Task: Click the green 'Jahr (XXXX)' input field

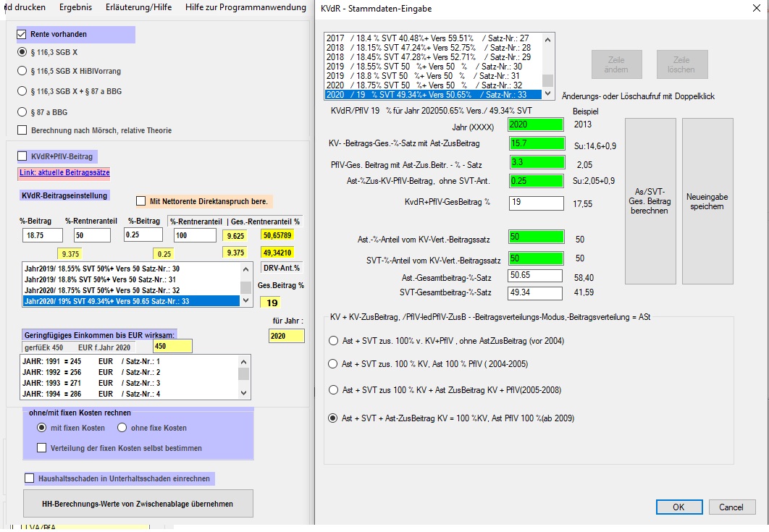Action: [x=536, y=124]
